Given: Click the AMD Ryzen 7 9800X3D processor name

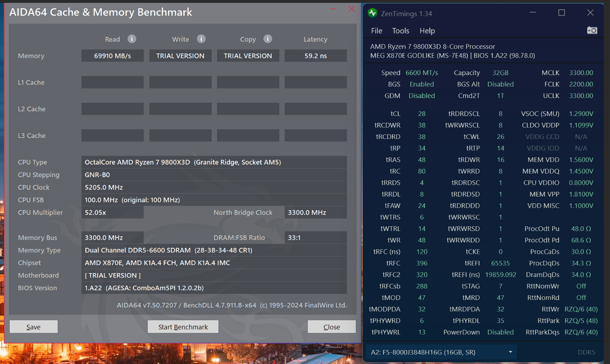Looking at the screenshot, I should 432,46.
